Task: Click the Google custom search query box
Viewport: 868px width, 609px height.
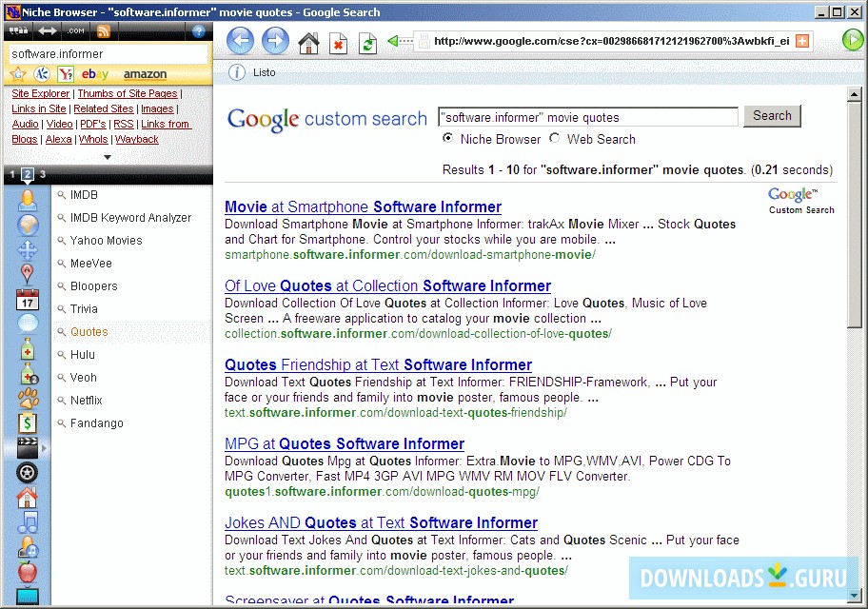Action: coord(588,117)
